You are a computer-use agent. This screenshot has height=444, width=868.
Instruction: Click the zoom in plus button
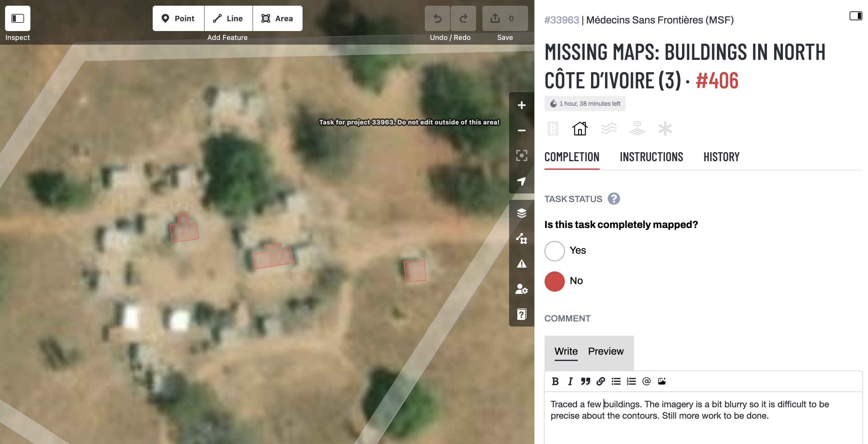[x=521, y=105]
